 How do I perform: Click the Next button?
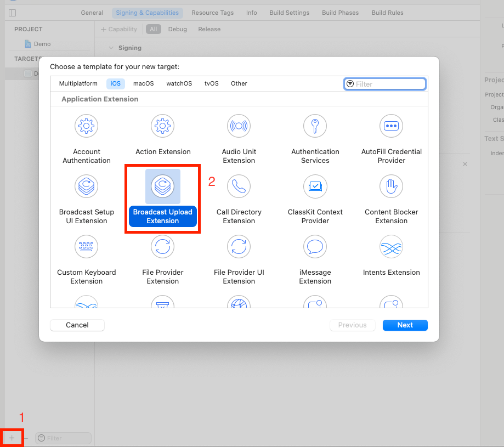405,325
